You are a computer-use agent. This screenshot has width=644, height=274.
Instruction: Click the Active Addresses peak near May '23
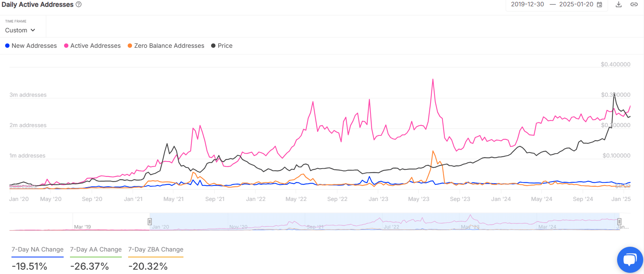[x=433, y=80]
